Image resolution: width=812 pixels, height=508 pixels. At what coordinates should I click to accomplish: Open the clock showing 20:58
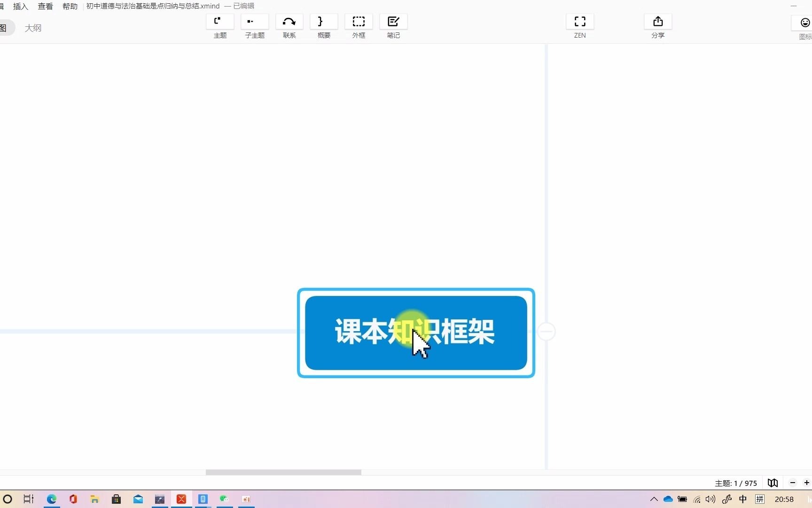(784, 499)
